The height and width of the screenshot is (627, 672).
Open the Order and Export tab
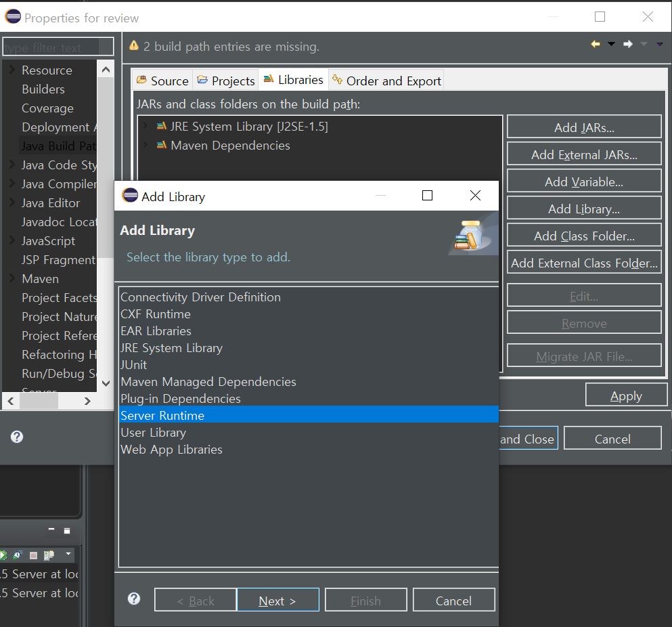click(386, 80)
